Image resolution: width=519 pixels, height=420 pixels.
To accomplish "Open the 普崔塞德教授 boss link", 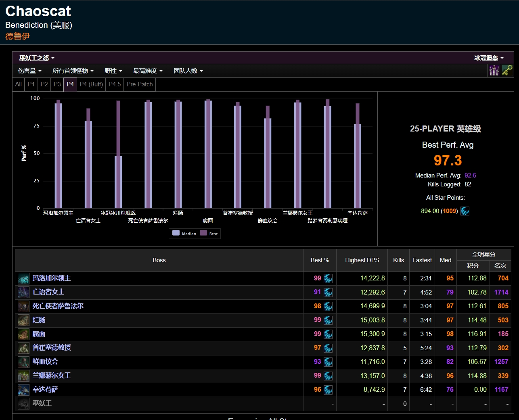I will (x=52, y=348).
